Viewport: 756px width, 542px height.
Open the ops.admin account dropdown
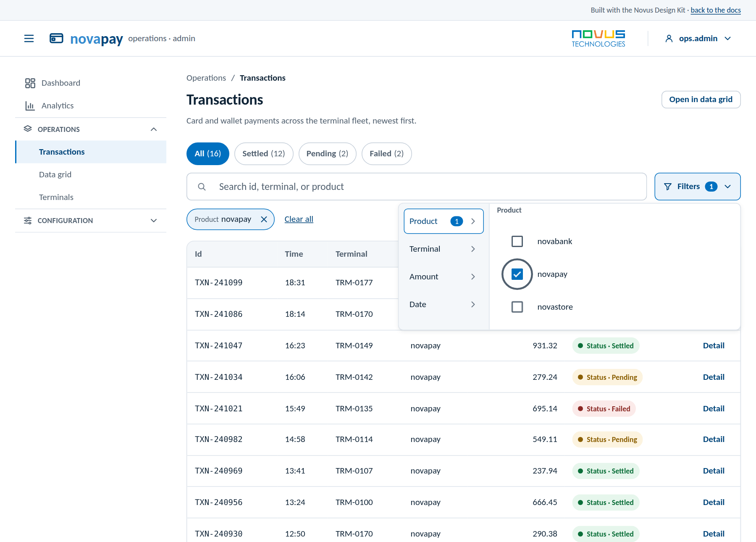pos(698,39)
